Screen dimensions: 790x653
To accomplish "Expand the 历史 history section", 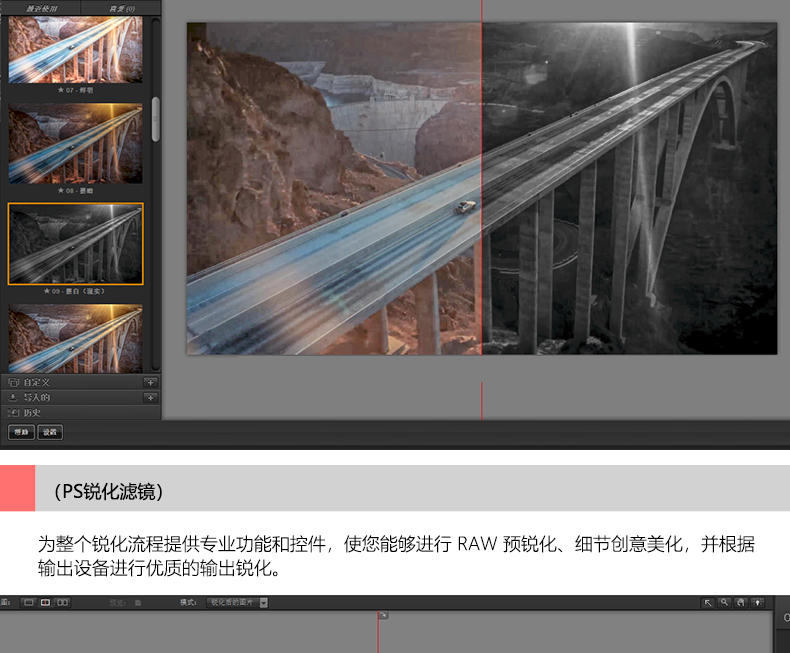I will [81, 413].
